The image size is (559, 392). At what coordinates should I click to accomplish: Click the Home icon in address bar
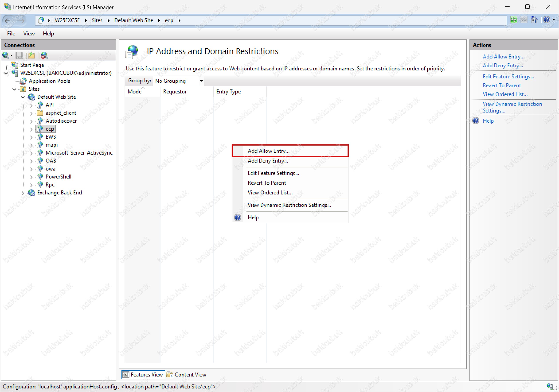[534, 20]
